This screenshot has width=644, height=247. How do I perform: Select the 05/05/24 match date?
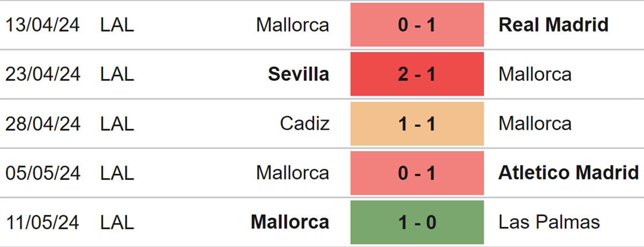point(43,173)
